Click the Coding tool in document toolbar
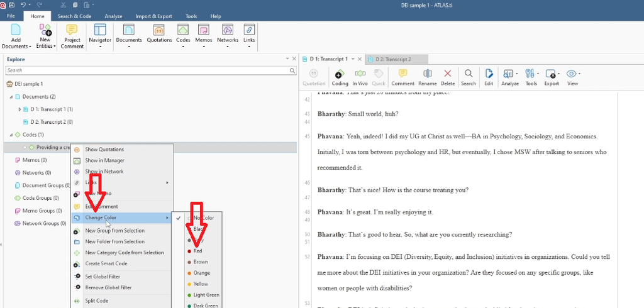This screenshot has height=308, width=644. tap(340, 77)
